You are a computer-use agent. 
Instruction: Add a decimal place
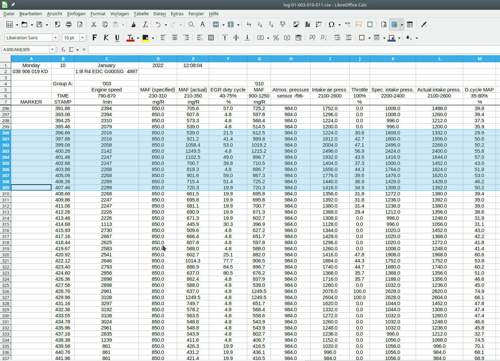(x=312, y=38)
